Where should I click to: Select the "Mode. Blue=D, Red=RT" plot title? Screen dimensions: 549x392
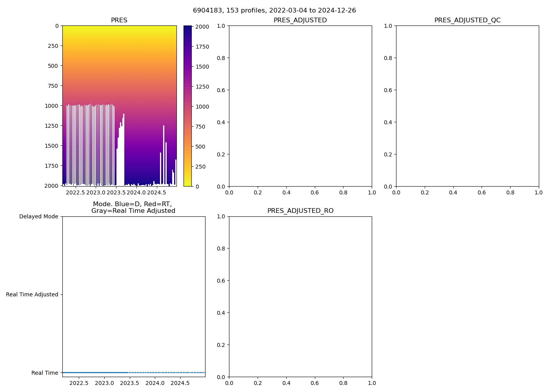133,207
